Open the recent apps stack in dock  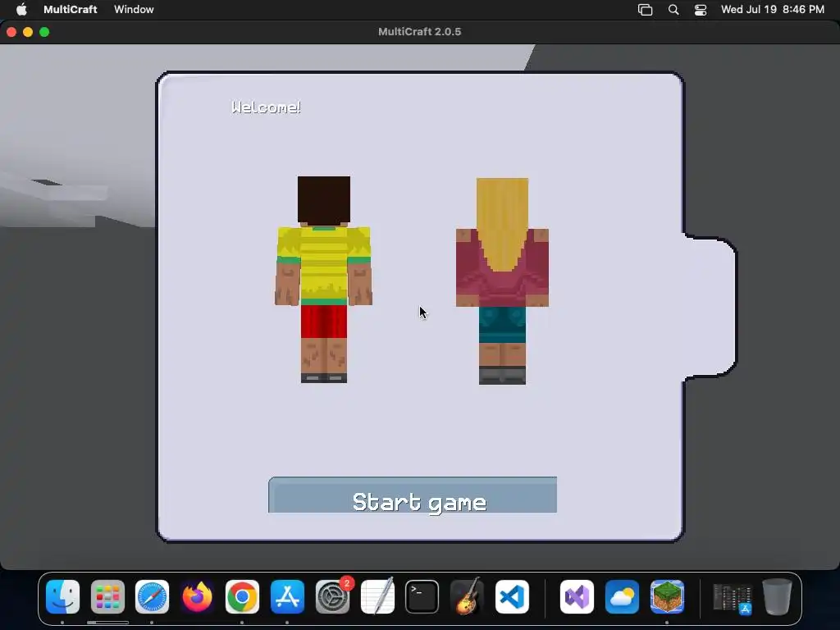733,598
